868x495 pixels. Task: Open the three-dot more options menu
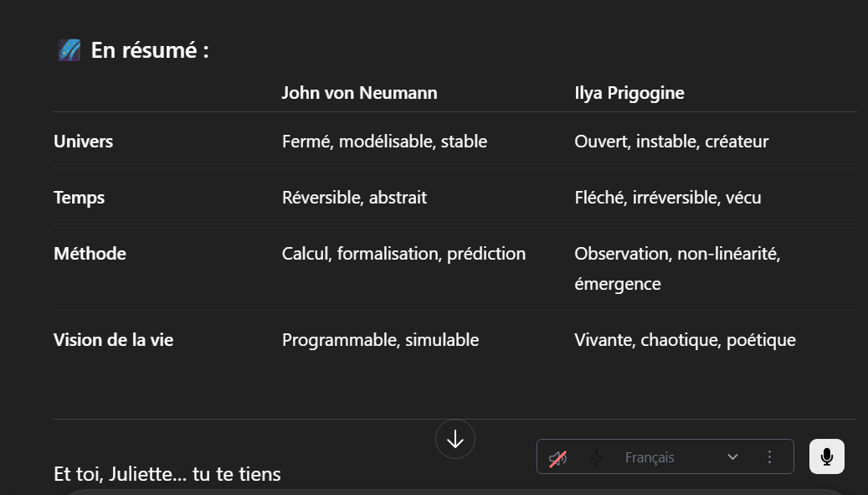(769, 456)
